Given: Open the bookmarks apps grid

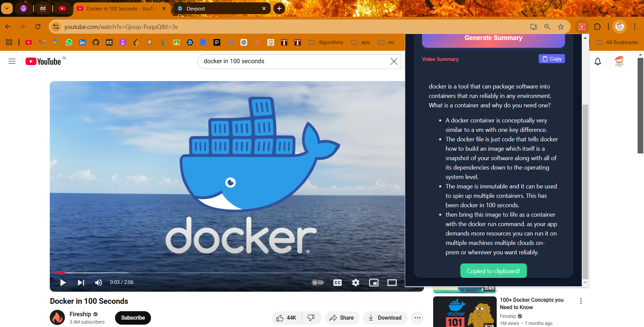Looking at the screenshot, I should pyautogui.click(x=9, y=42).
